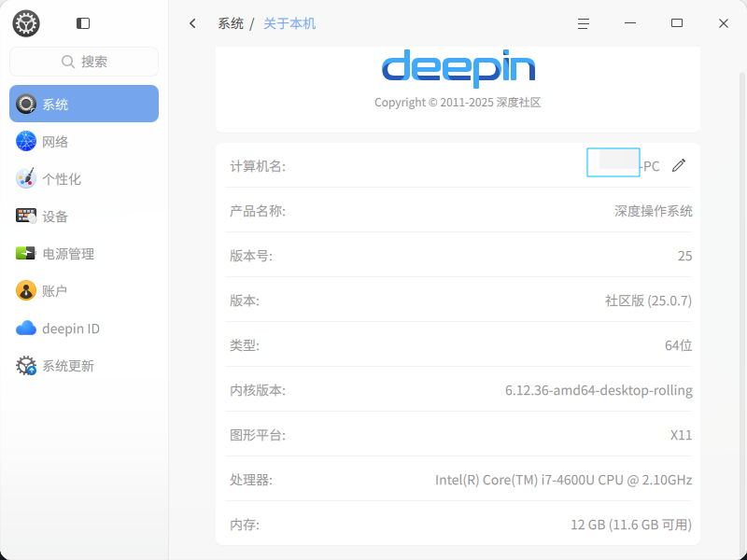Click the 处理器 processor info row
Viewport: 747px width, 560px height.
(458, 480)
